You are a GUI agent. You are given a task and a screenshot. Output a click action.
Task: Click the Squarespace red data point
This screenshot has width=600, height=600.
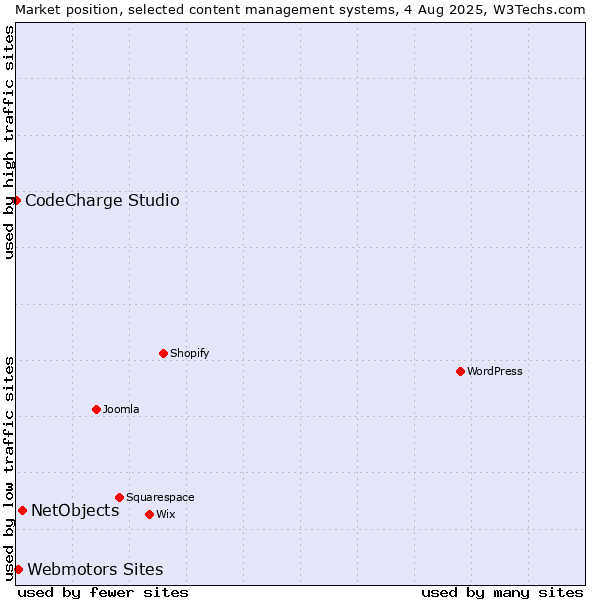click(x=119, y=497)
